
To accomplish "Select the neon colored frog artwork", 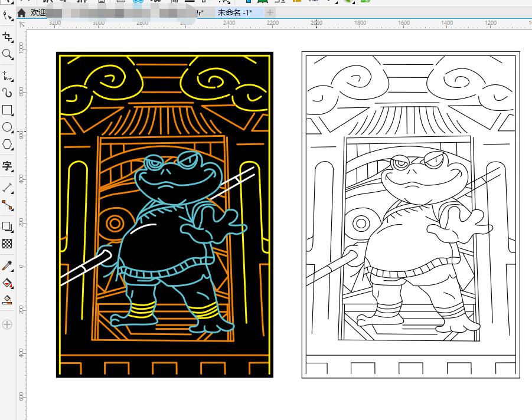I will coord(165,215).
